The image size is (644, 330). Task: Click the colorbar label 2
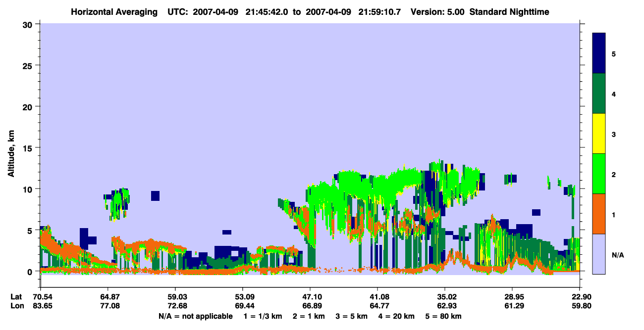(x=613, y=174)
